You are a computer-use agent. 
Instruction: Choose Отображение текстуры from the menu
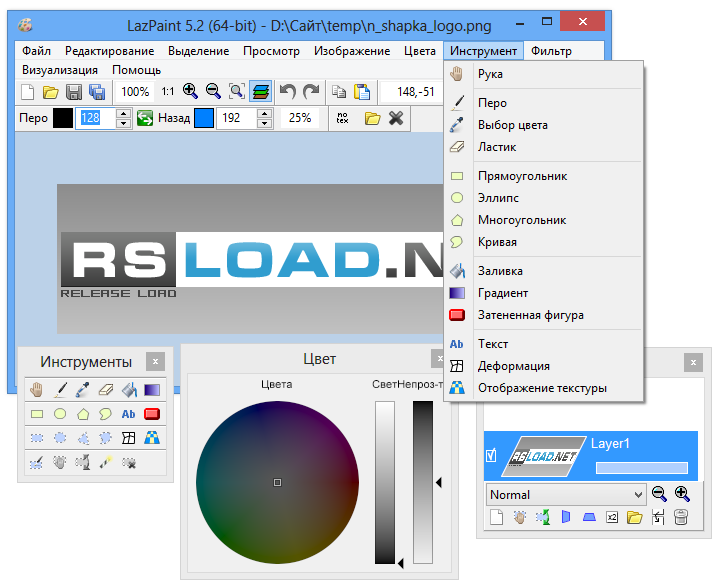pos(542,388)
